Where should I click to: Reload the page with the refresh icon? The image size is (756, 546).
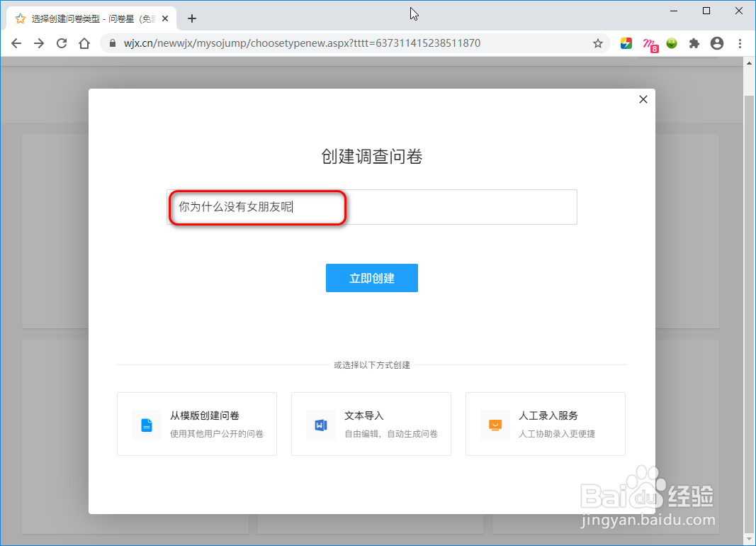[x=62, y=43]
